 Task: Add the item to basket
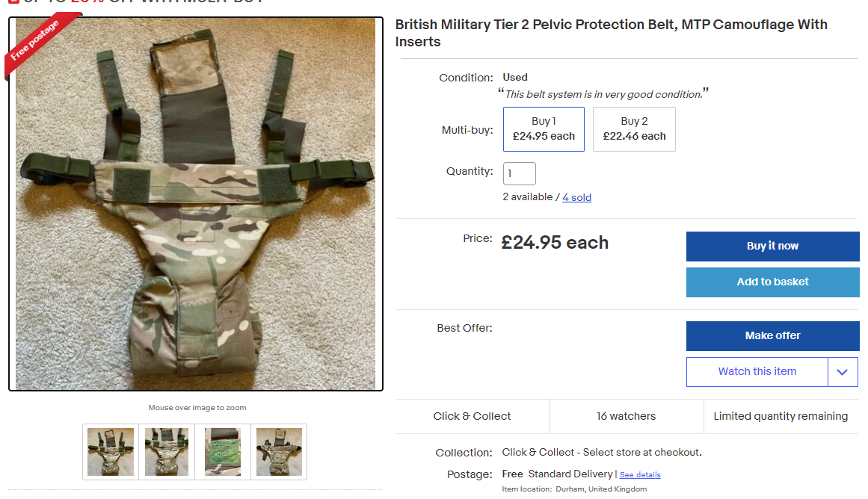tap(772, 282)
